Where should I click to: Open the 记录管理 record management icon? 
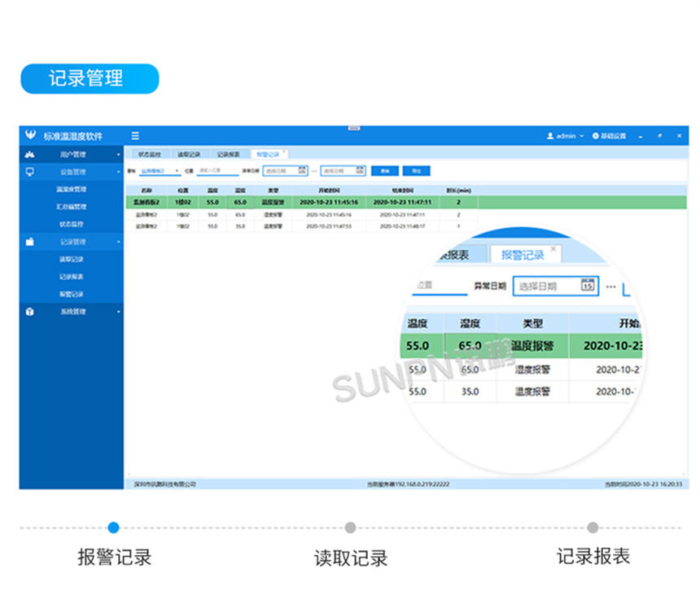click(31, 242)
